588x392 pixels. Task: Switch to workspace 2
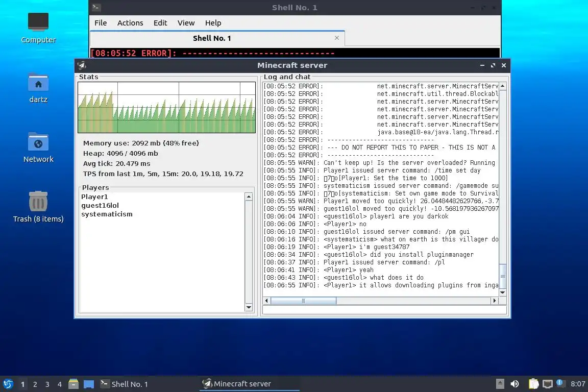tap(35, 384)
